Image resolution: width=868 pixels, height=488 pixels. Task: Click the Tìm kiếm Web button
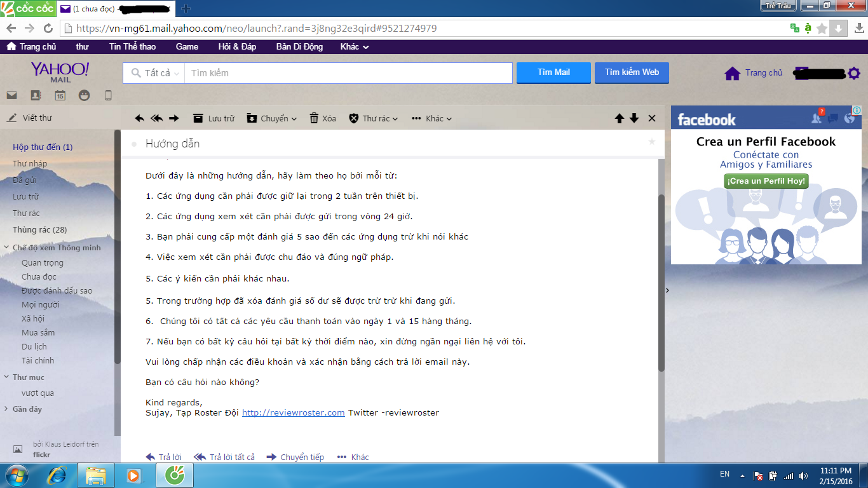(x=632, y=72)
